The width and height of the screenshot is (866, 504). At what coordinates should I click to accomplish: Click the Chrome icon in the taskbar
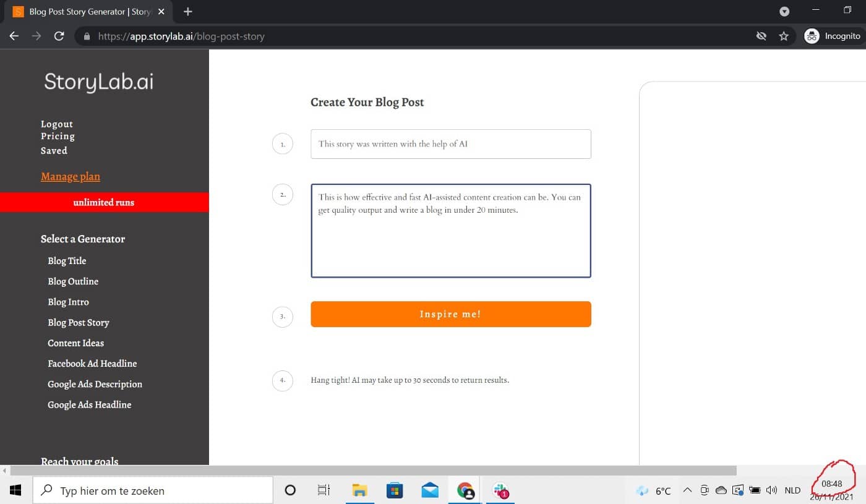(465, 491)
